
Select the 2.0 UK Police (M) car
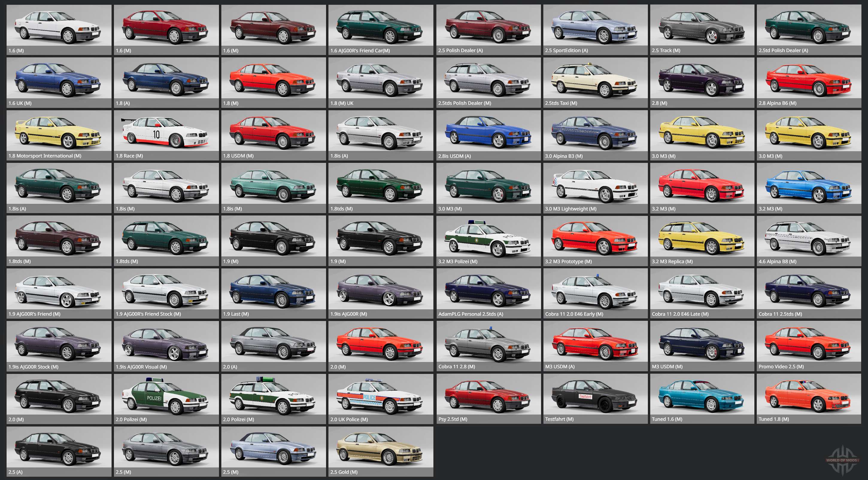(381, 399)
